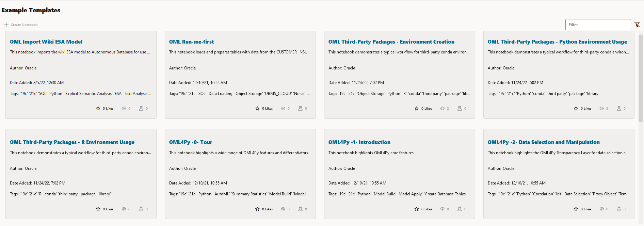This screenshot has width=644, height=226.
Task: Click into the Filter input field
Action: 598,25
